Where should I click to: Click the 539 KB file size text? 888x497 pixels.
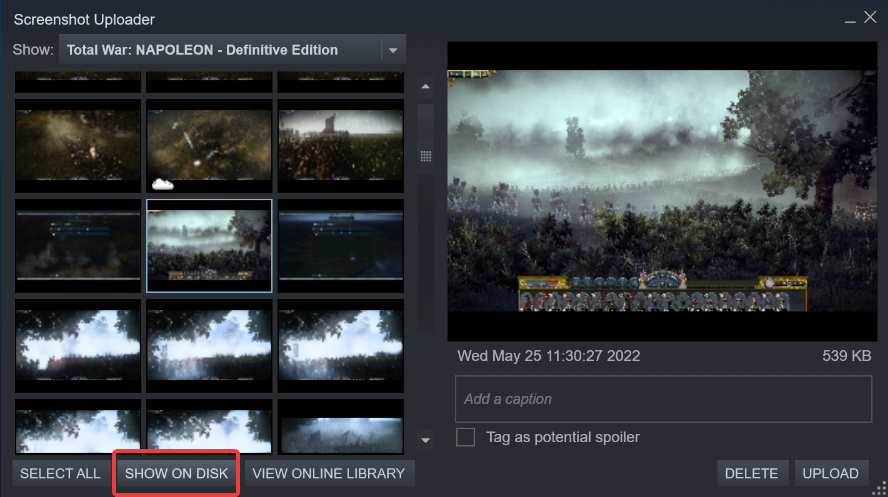846,356
